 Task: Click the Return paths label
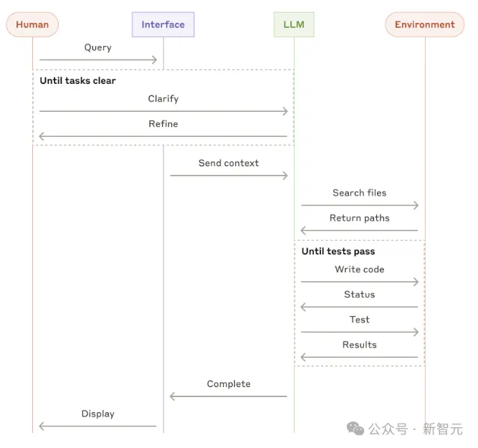click(360, 218)
